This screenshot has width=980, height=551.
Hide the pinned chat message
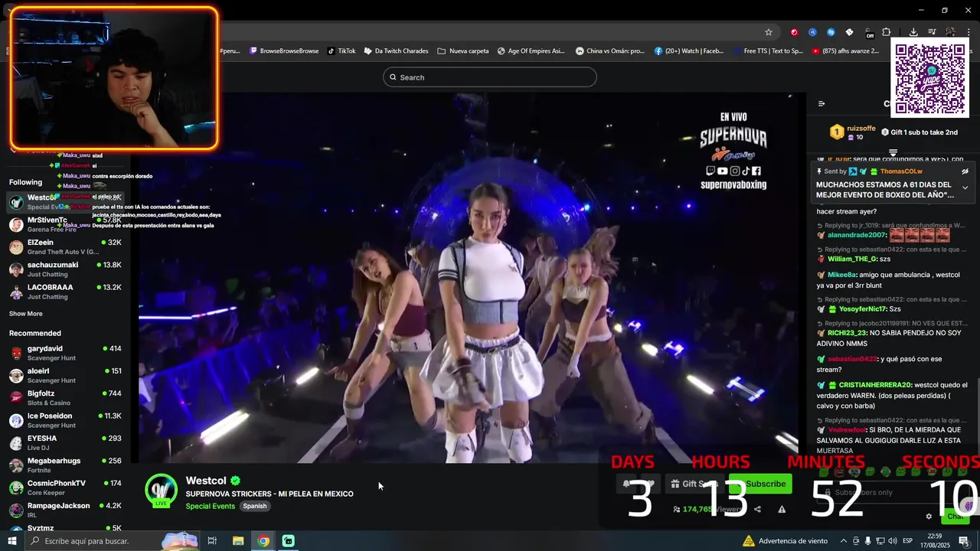pyautogui.click(x=965, y=171)
